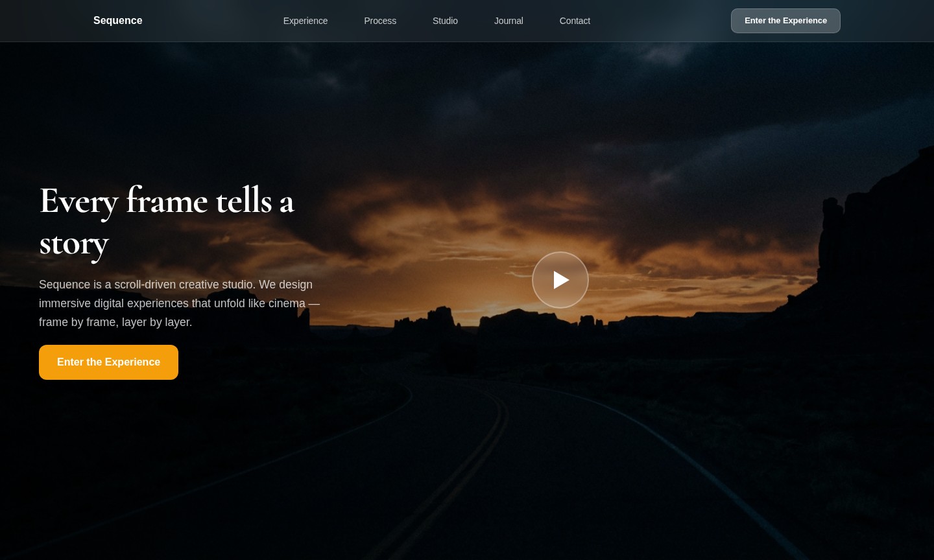
Task: Click the orange Enter the Experience hero button
Action: pos(108,362)
